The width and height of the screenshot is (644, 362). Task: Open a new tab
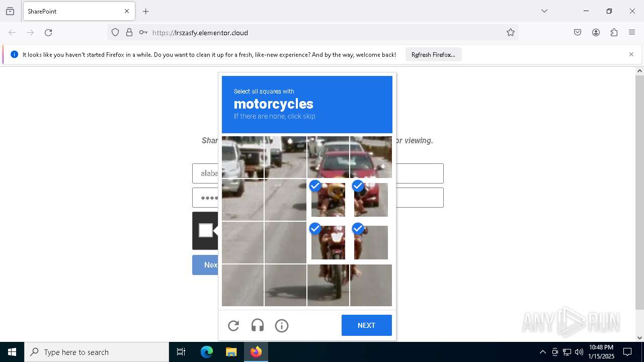(146, 11)
